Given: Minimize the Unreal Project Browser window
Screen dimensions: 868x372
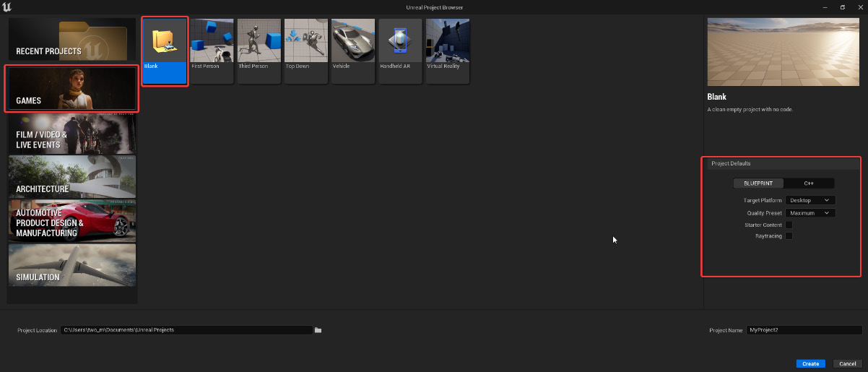Looking at the screenshot, I should tap(824, 7).
